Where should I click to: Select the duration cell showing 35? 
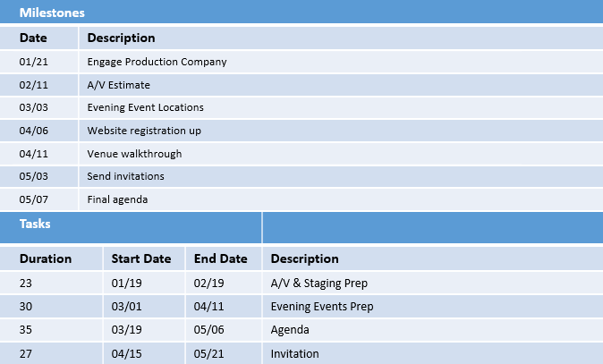pos(26,330)
